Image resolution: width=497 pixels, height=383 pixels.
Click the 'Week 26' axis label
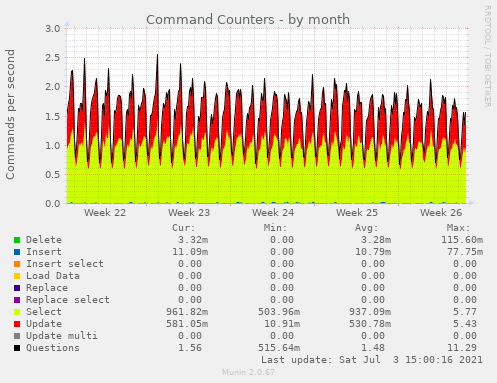coord(441,212)
